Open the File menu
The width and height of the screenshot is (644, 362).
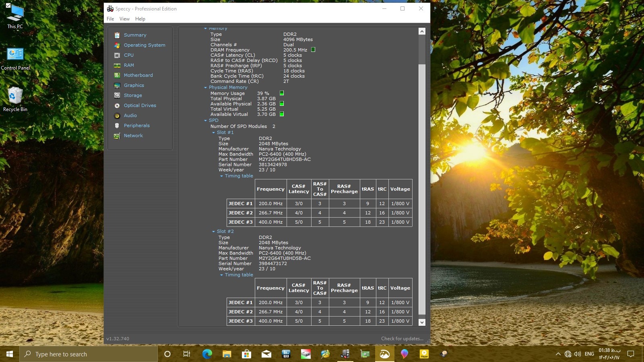110,19
